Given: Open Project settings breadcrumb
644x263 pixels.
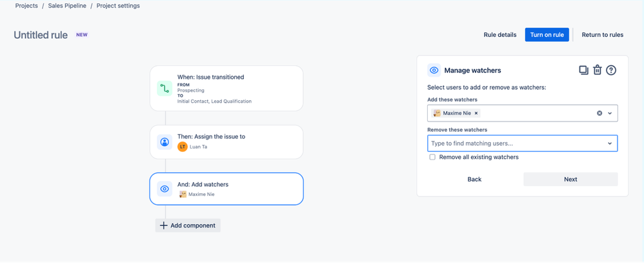Looking at the screenshot, I should coord(118,6).
